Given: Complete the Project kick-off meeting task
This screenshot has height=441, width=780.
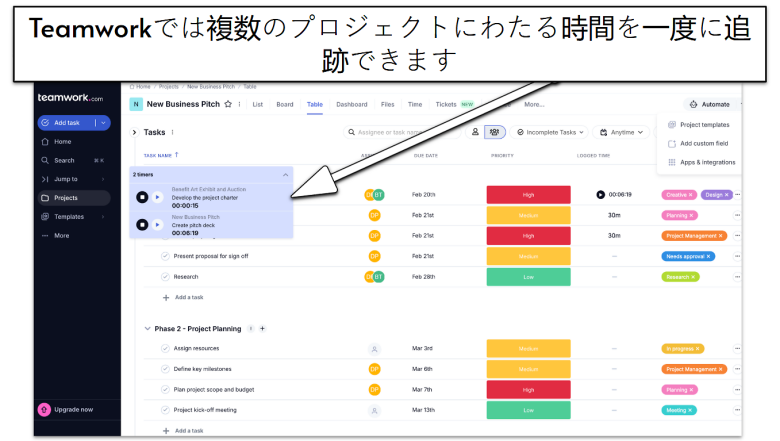Looking at the screenshot, I should point(165,409).
